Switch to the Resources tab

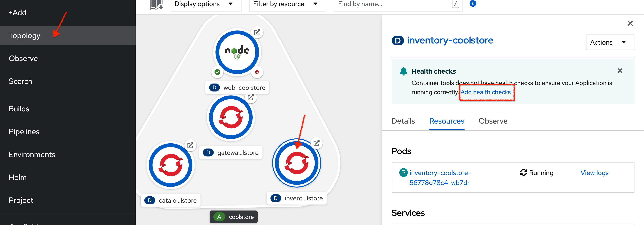pos(446,121)
